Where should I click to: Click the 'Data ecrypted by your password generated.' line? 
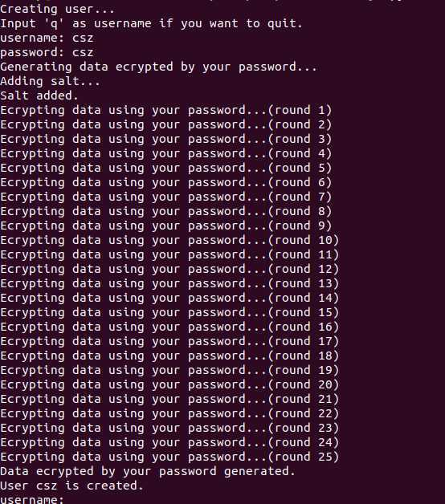point(148,472)
